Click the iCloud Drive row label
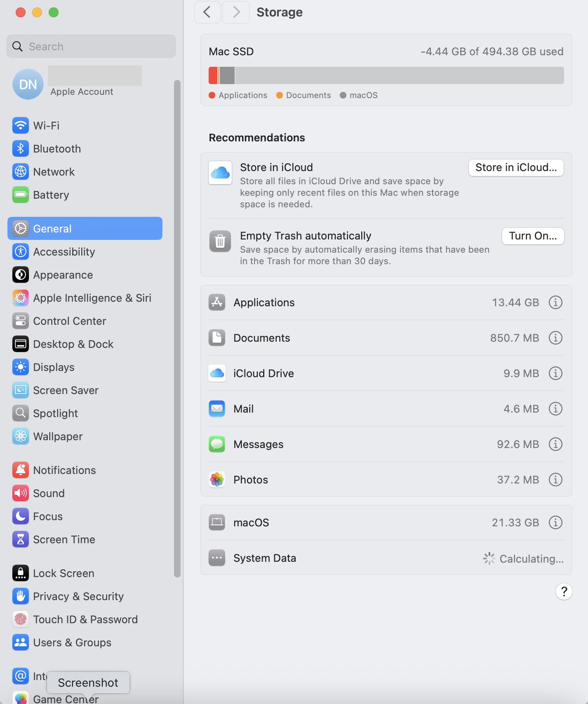The image size is (588, 704). pos(263,373)
